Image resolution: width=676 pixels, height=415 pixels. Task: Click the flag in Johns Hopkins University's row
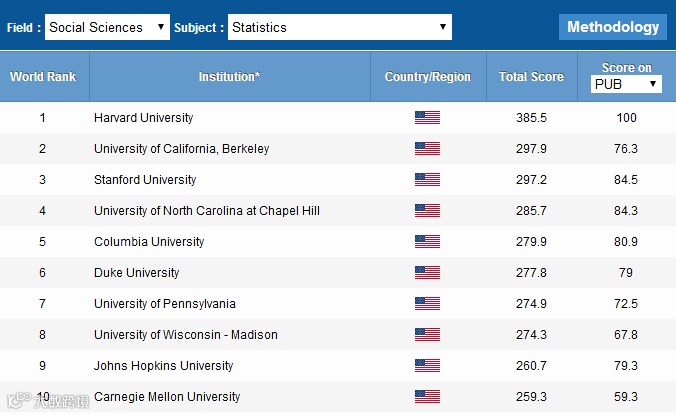427,366
